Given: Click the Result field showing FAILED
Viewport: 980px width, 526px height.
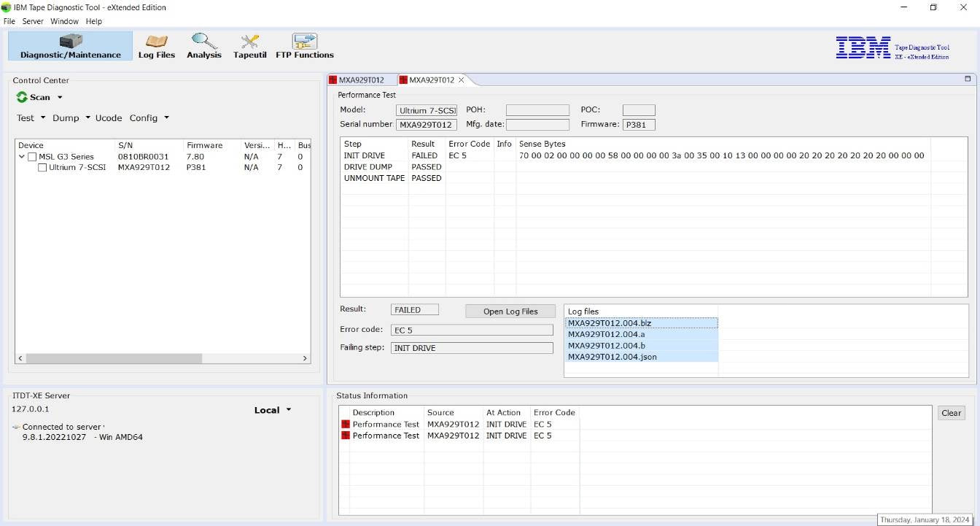Looking at the screenshot, I should tap(416, 310).
